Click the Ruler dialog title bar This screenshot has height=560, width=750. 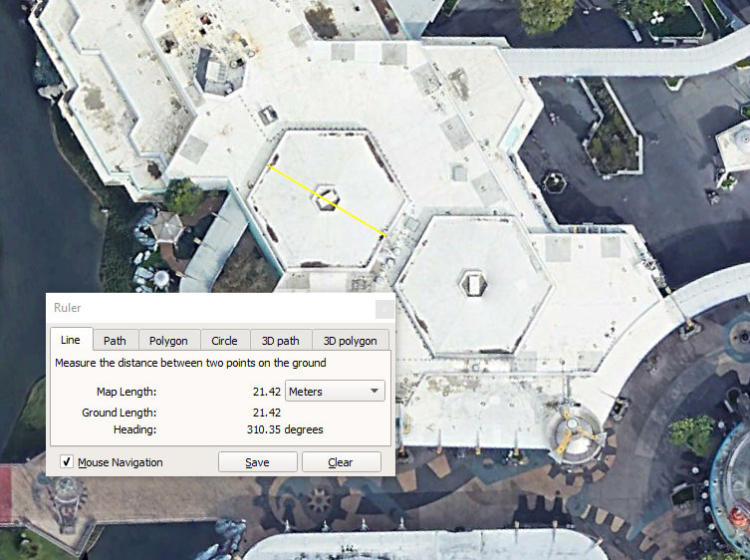[199, 309]
